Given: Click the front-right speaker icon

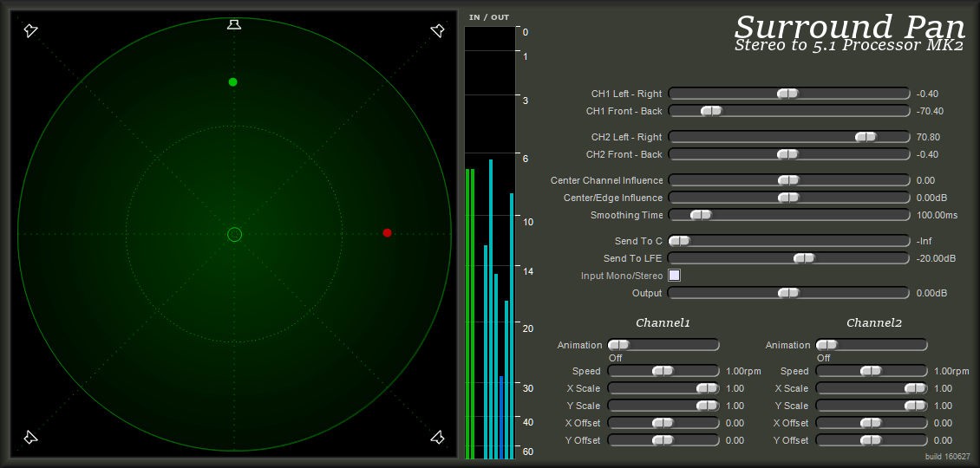Looking at the screenshot, I should pyautogui.click(x=438, y=31).
